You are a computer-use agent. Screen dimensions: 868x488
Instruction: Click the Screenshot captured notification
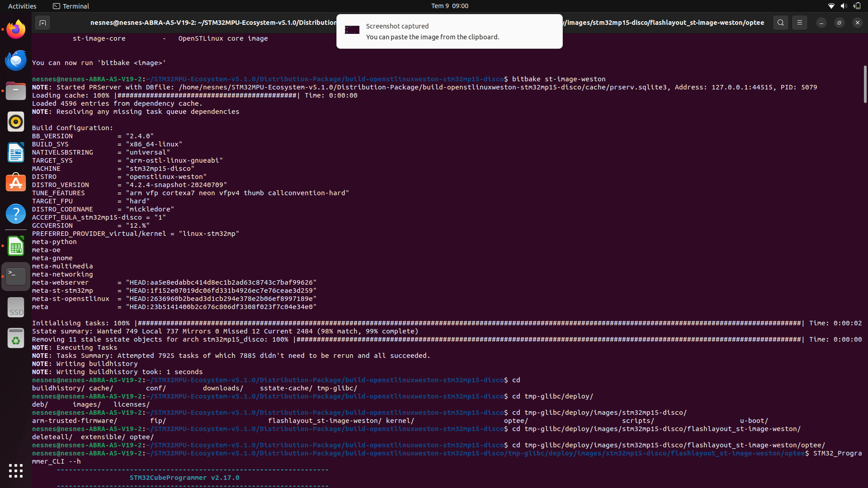coord(449,31)
